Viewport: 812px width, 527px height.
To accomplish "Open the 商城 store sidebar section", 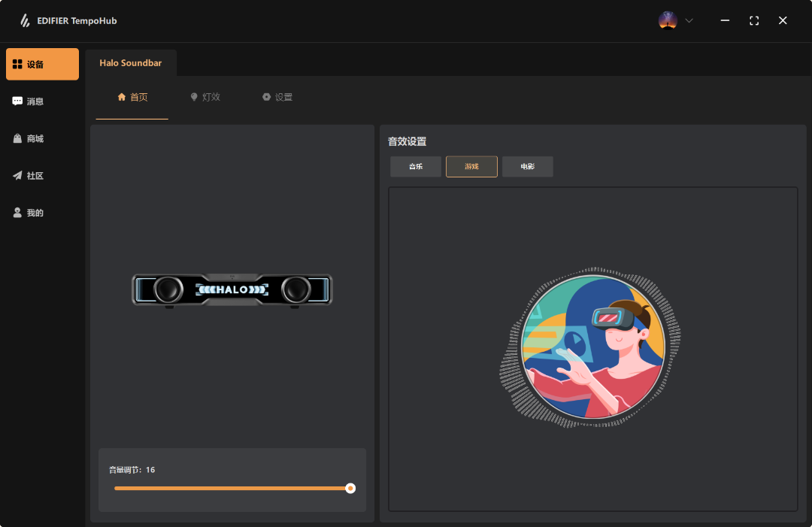I will point(42,138).
